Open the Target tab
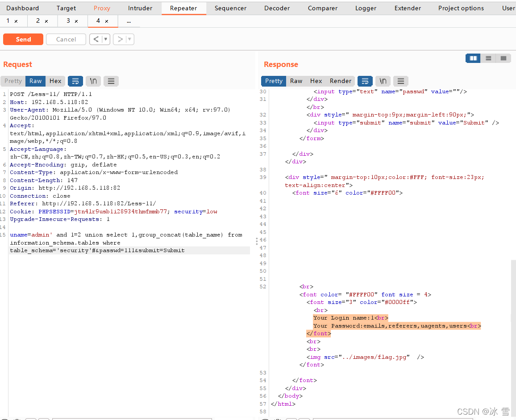The width and height of the screenshot is (516, 420). pos(66,8)
